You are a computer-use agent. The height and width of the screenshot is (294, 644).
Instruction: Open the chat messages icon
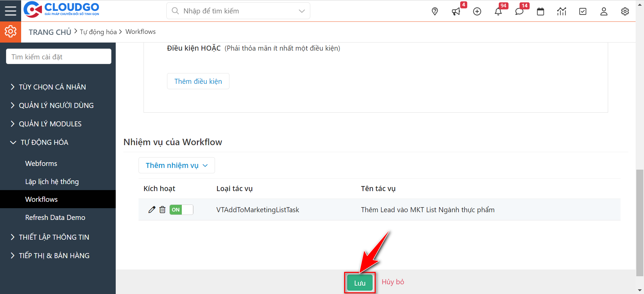pos(519,12)
